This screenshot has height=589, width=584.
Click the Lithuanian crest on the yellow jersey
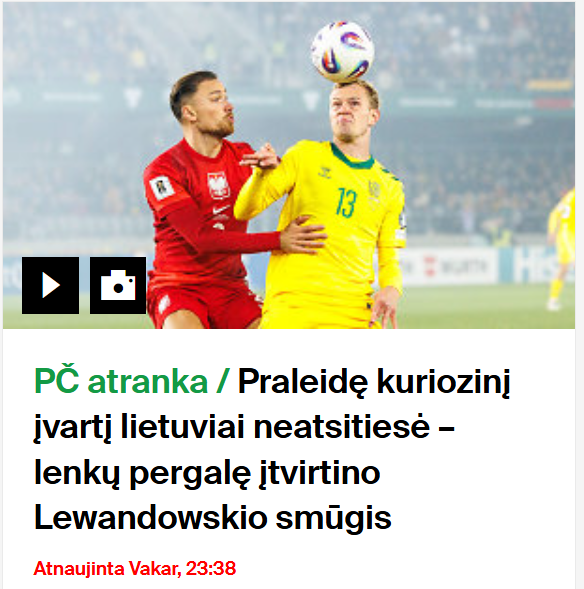pyautogui.click(x=374, y=189)
